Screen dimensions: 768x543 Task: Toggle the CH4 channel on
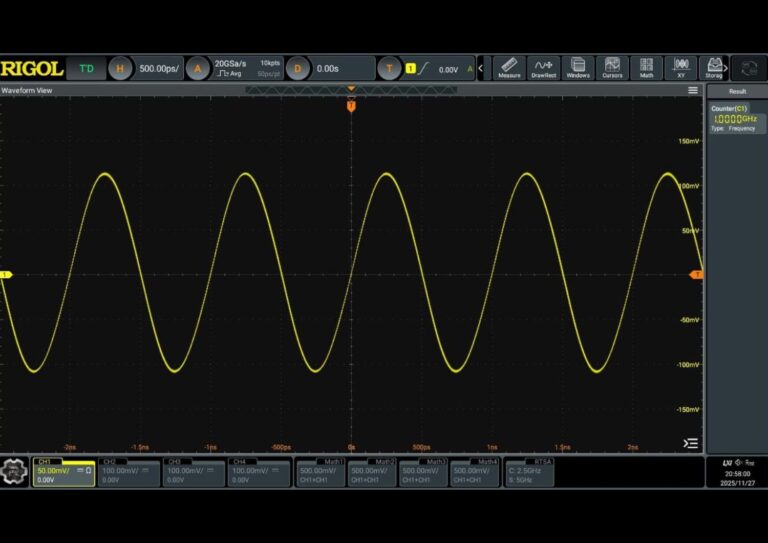point(259,472)
